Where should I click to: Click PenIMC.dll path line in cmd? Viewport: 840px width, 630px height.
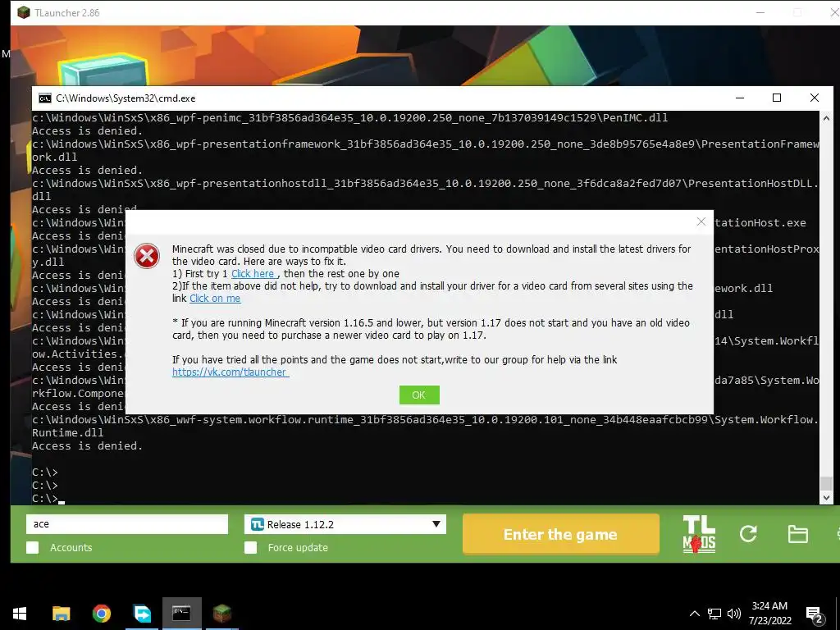coord(349,118)
